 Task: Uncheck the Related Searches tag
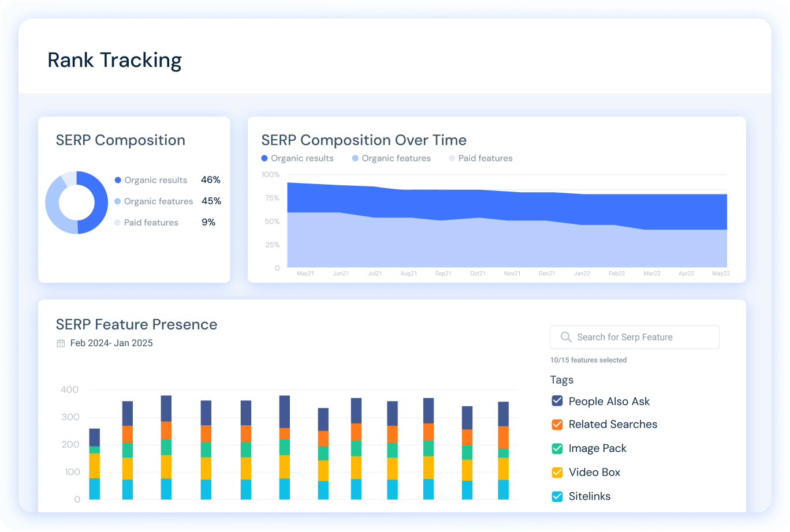click(x=556, y=424)
